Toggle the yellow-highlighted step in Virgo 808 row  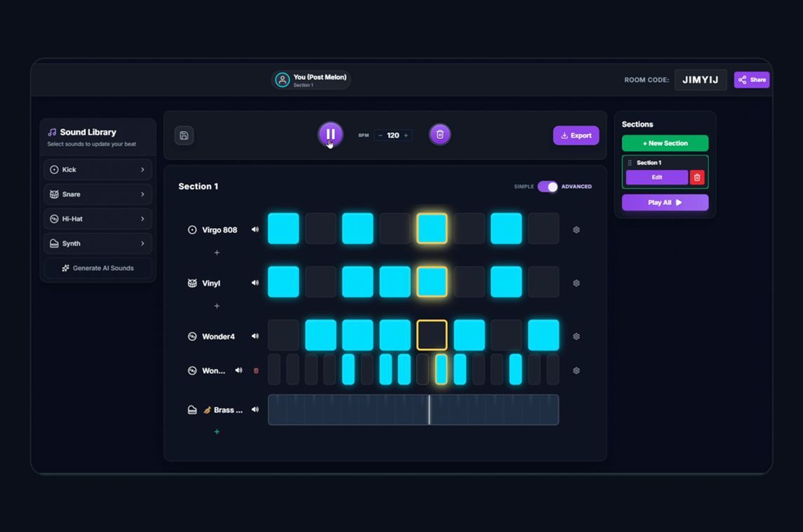pyautogui.click(x=432, y=228)
